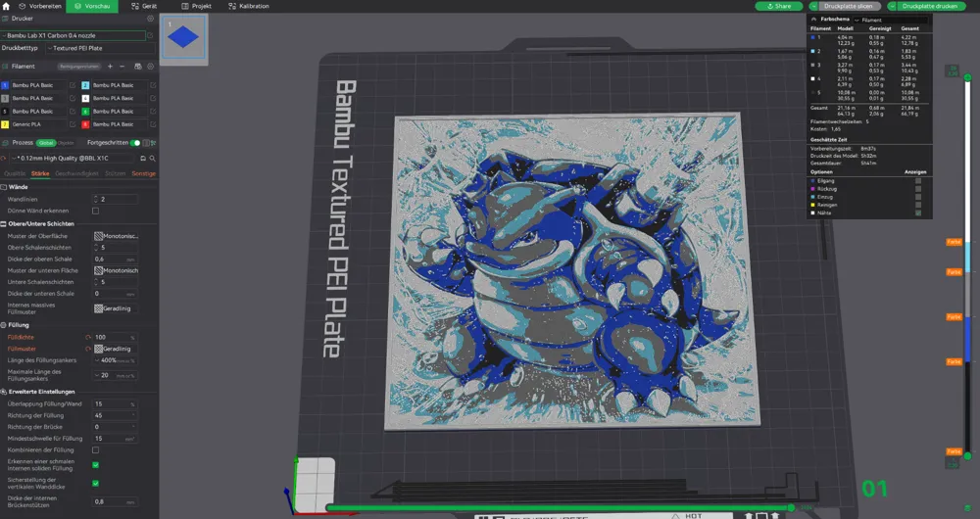Open the Farbschema Filament dropdown
Viewport: 980px width, 519px height.
point(890,20)
